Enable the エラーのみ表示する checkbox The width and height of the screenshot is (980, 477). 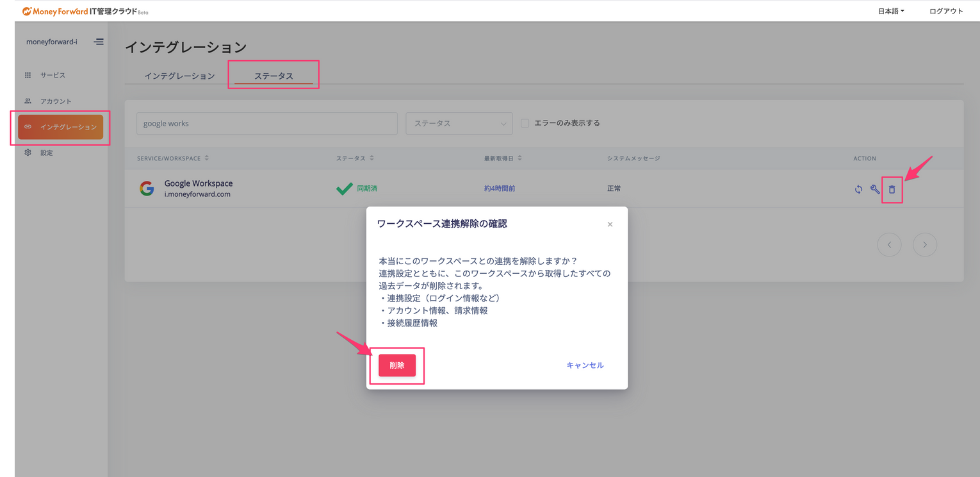tap(525, 123)
